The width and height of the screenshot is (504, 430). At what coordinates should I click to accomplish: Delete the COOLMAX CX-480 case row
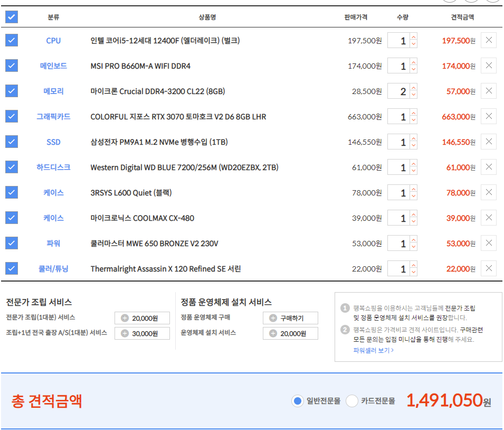488,218
